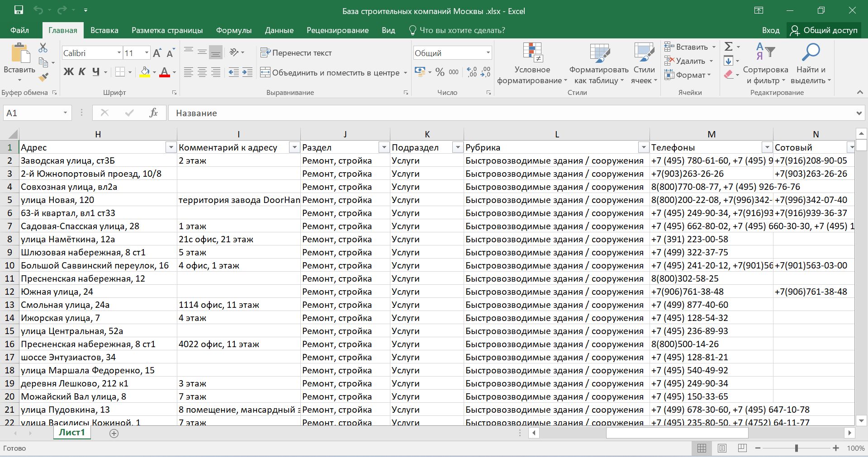Switch to the Формулы ribbon tab

(x=233, y=30)
